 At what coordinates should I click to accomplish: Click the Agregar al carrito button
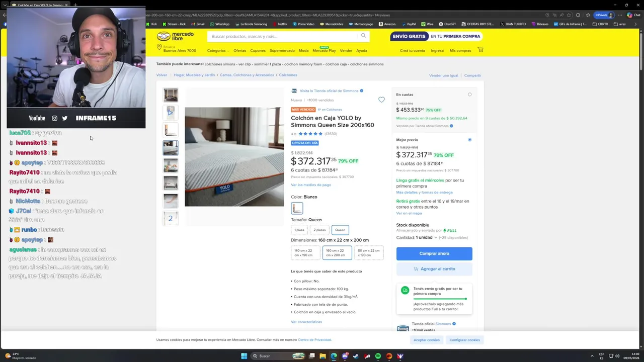434,269
